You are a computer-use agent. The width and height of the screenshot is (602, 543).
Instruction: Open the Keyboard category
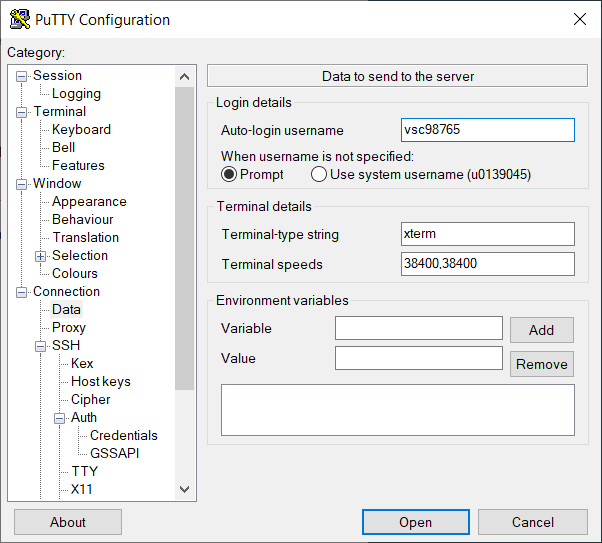point(81,129)
